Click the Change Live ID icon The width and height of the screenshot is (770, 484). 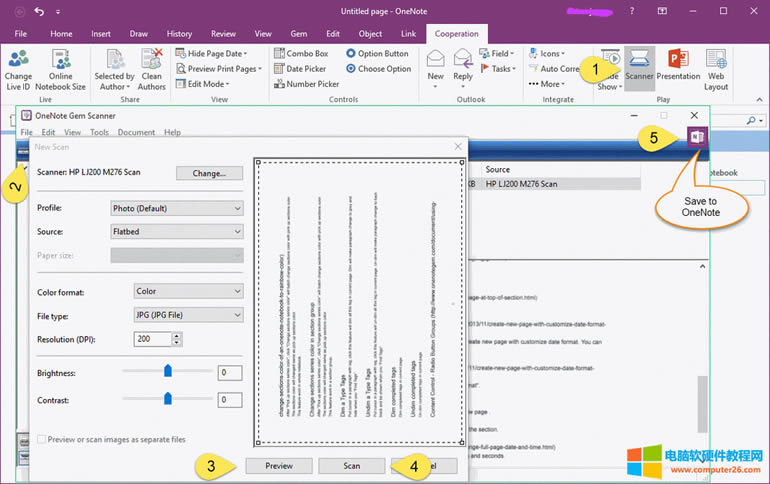coord(18,65)
